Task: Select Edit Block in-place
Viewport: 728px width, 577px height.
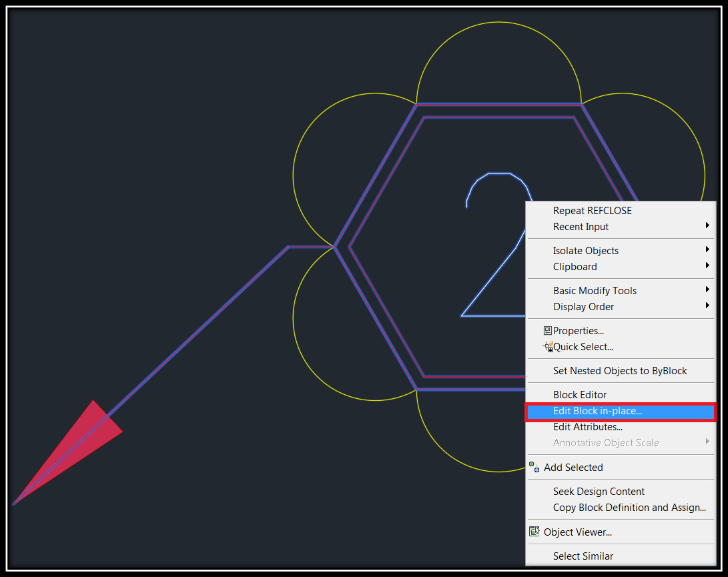Action: (621, 412)
